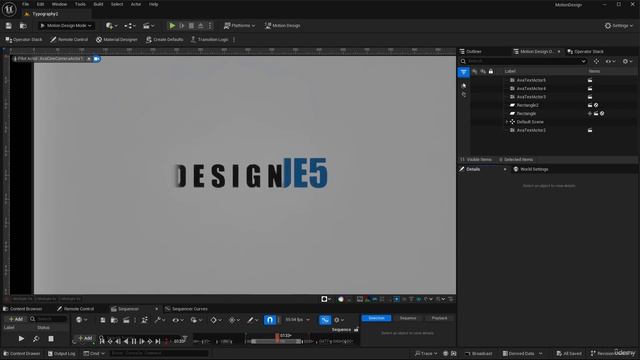Viewport: 640px width, 360px height.
Task: Open play options three-dot menu
Action: pyautogui.click(x=210, y=26)
